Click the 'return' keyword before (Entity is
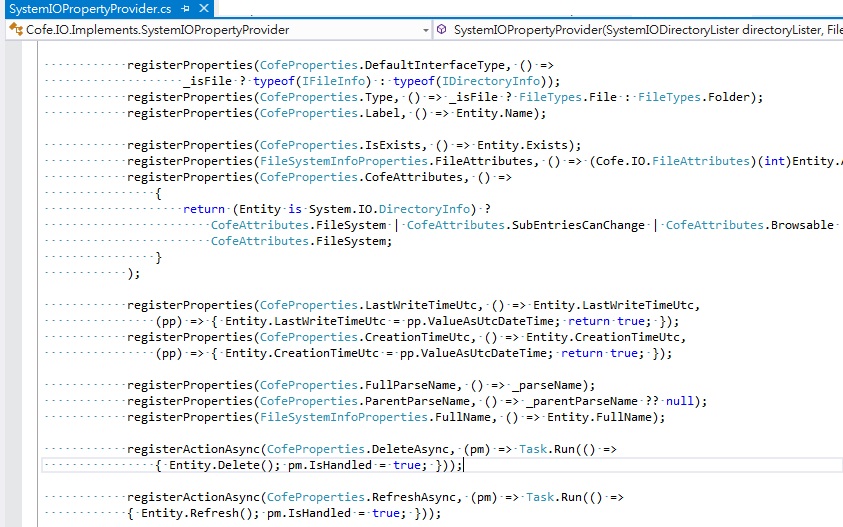843x527 pixels. [204, 209]
